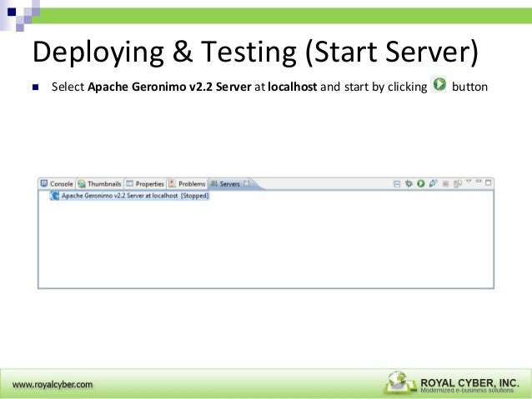Screen dimensions: 532x399
Task: Select the Servers tab
Action: (x=229, y=184)
